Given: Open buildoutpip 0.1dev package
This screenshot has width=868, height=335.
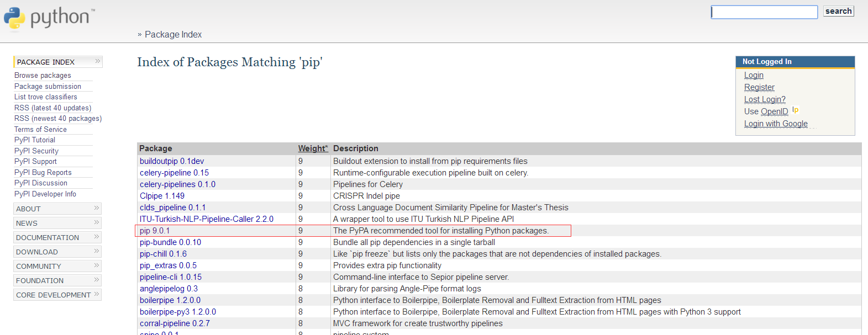Looking at the screenshot, I should 172,161.
